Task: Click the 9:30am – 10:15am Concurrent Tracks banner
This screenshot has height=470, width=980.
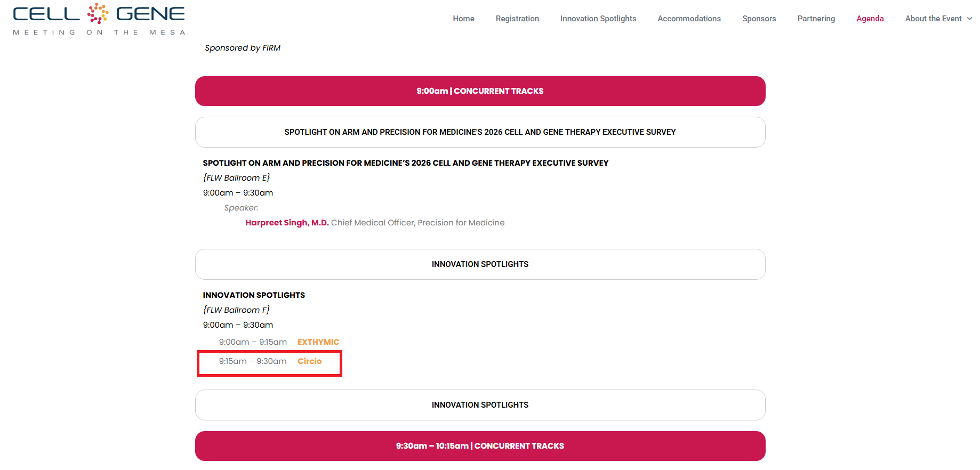Action: (x=480, y=446)
